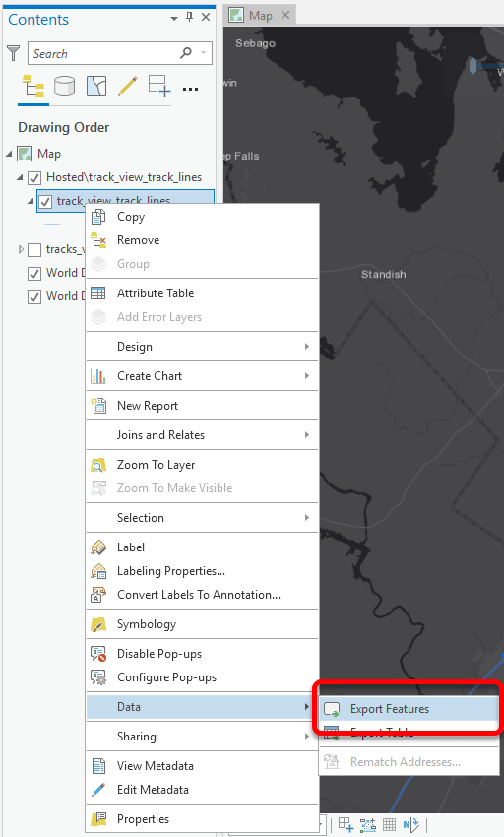Screen dimensions: 504x837
Task: Collapse the Map node in Contents
Action: [9, 155]
